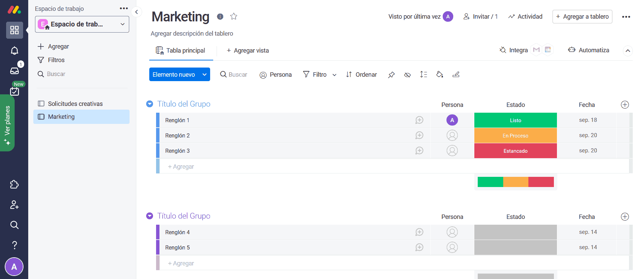The width and height of the screenshot is (644, 279).
Task: Click the orange En Proceso status cell
Action: coord(515,135)
